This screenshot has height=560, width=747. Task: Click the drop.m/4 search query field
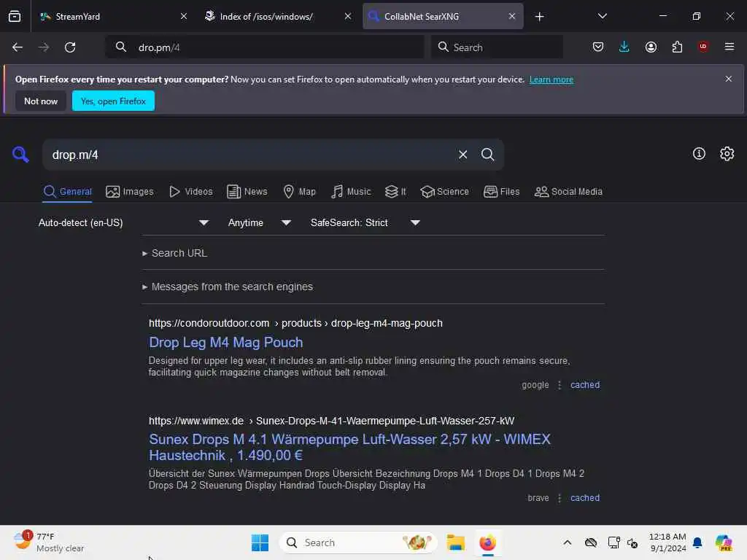(x=248, y=155)
